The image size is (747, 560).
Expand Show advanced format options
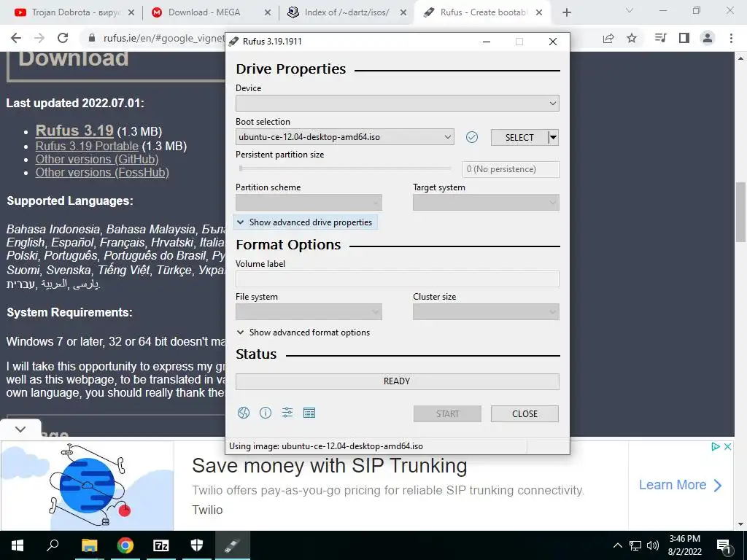pos(303,332)
